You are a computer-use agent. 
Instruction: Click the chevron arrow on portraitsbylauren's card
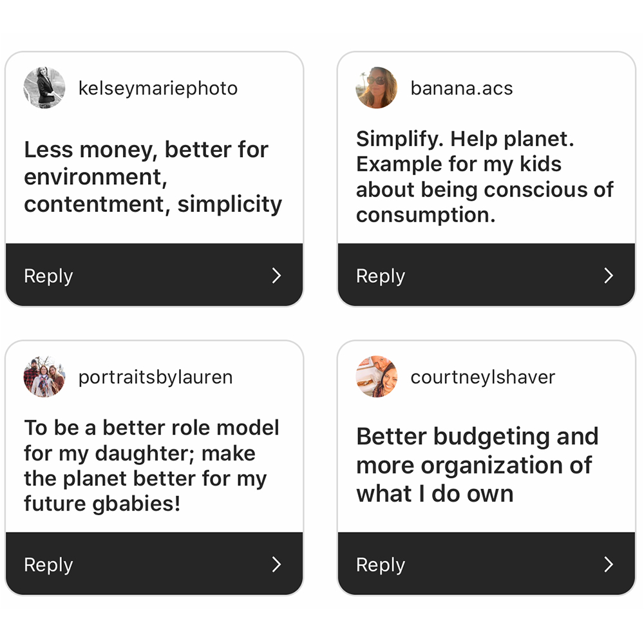(277, 564)
